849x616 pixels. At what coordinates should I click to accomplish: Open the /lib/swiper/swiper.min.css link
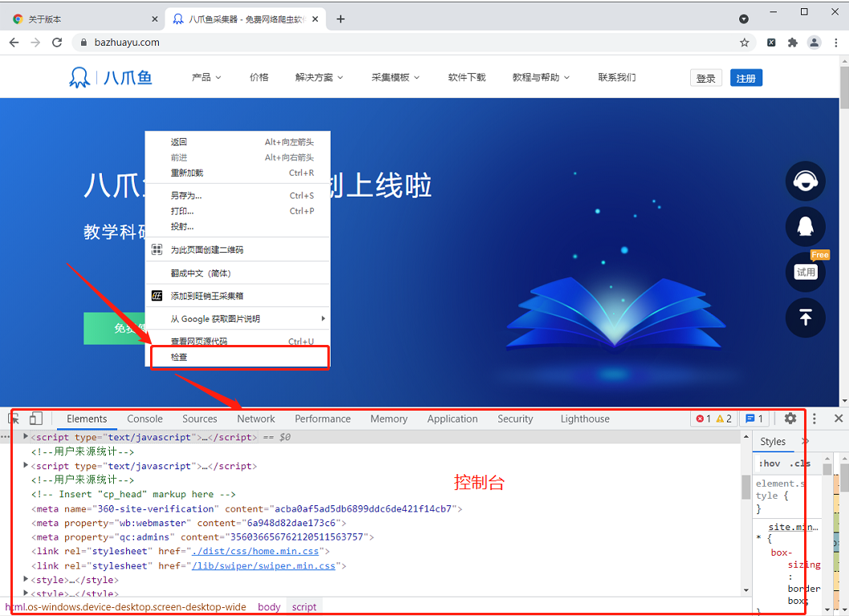point(264,565)
